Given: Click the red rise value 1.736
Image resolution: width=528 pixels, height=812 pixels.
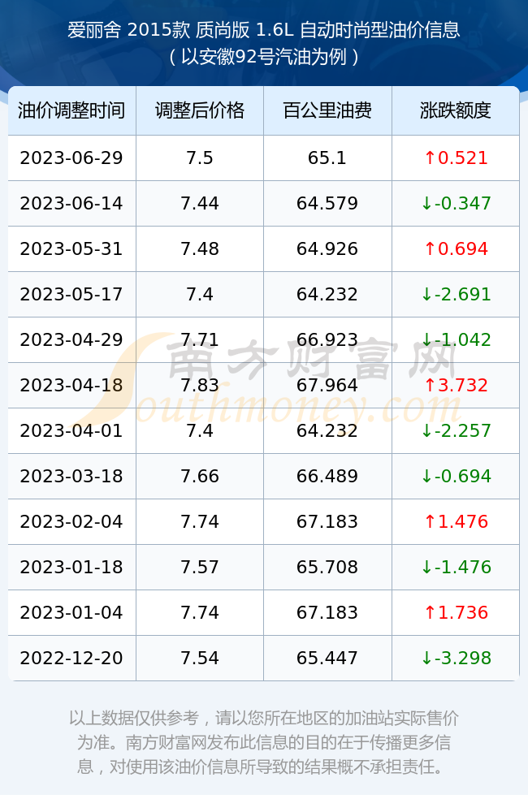Looking at the screenshot, I should tap(456, 612).
